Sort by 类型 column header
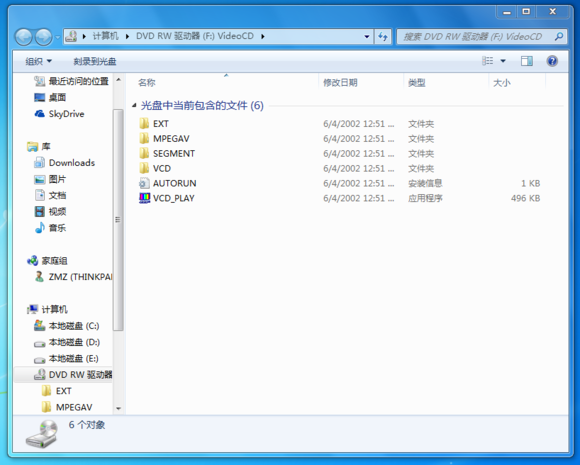This screenshot has height=465, width=580. click(x=417, y=82)
